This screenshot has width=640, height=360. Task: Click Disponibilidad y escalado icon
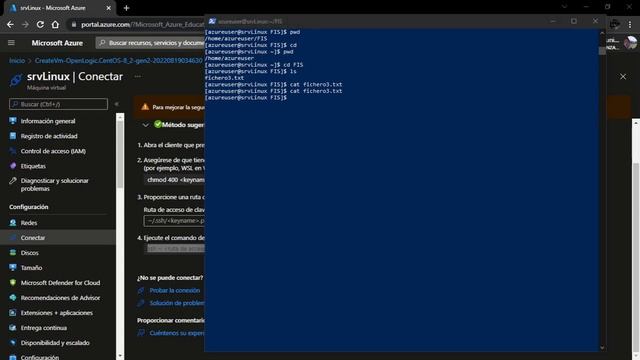pos(13,343)
